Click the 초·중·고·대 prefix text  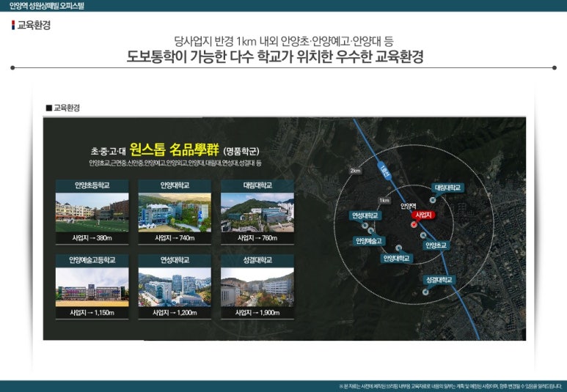tap(108, 151)
